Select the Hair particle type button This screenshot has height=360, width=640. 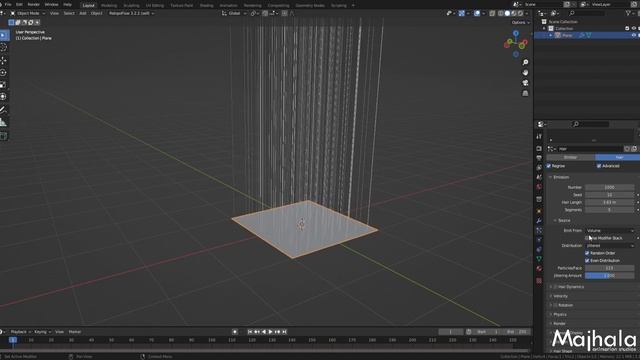point(618,157)
